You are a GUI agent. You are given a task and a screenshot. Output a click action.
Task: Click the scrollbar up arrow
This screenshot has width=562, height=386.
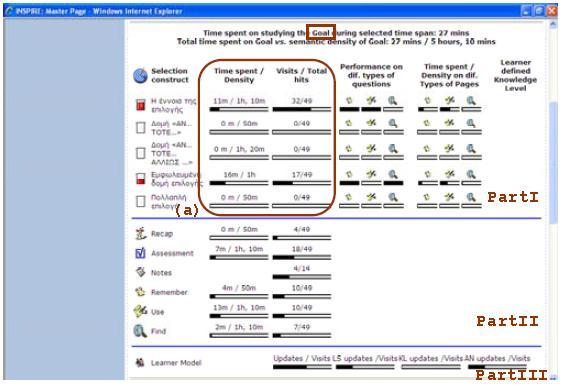point(553,24)
